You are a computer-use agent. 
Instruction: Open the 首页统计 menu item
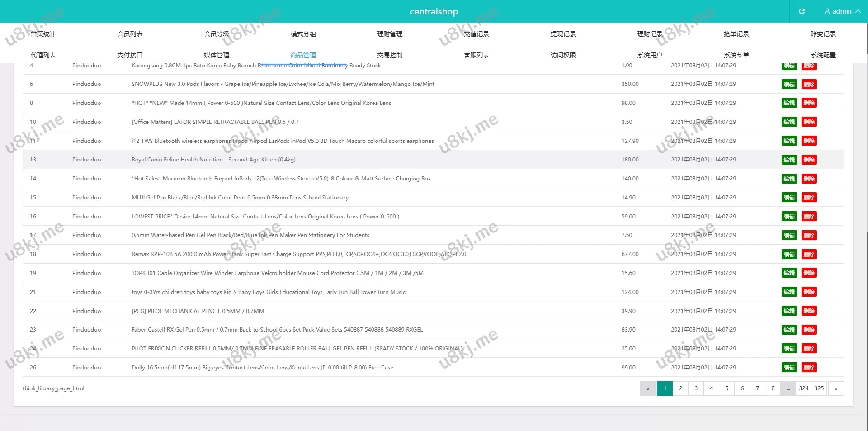(x=43, y=34)
